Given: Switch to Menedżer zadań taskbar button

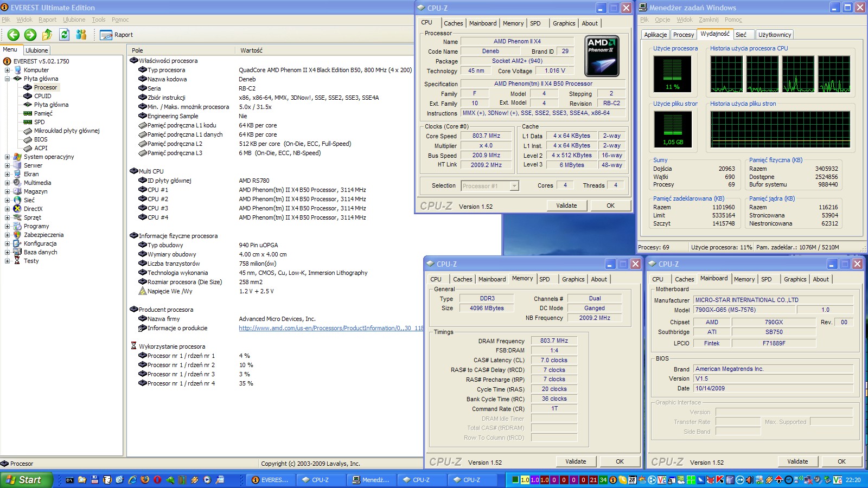Looking at the screenshot, I should [371, 480].
